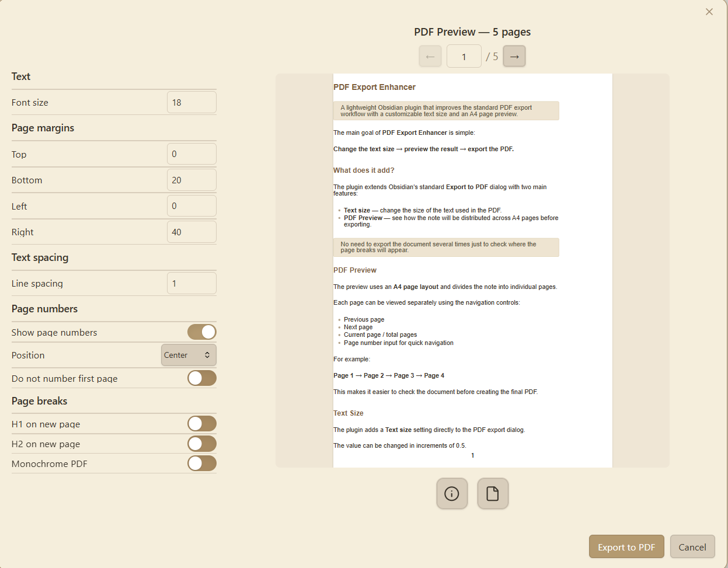Click 'PDF Export Enhancer' heading in preview
The height and width of the screenshot is (568, 728).
[374, 87]
